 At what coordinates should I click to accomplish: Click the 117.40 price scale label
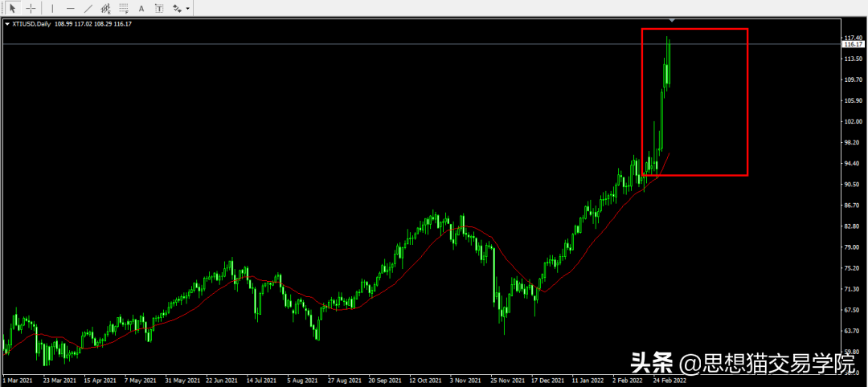click(852, 38)
